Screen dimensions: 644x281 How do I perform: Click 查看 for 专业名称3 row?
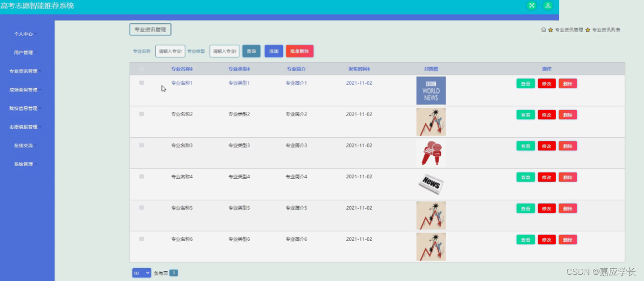point(526,146)
